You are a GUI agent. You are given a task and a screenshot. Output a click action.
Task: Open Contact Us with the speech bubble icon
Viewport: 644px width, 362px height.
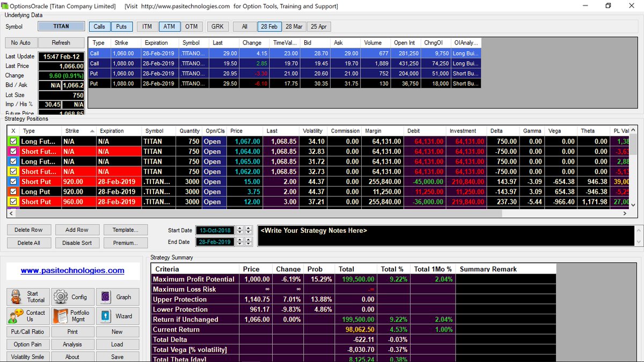(28, 316)
